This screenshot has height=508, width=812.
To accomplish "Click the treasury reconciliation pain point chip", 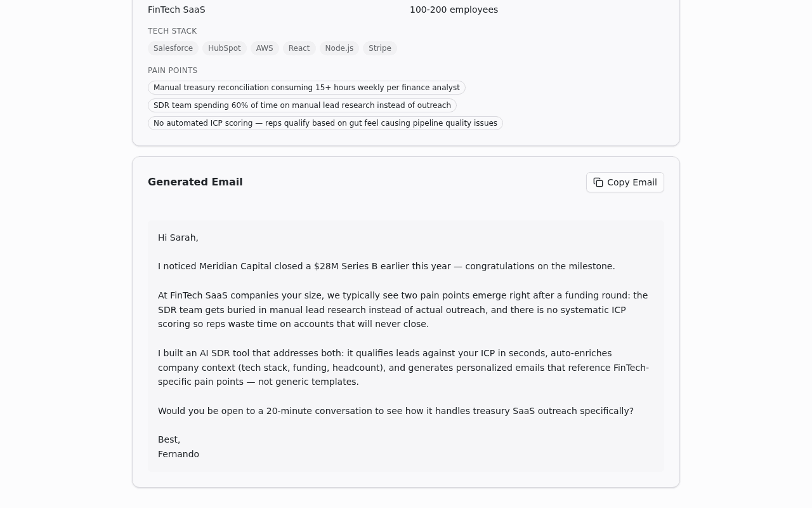I will coord(306,88).
